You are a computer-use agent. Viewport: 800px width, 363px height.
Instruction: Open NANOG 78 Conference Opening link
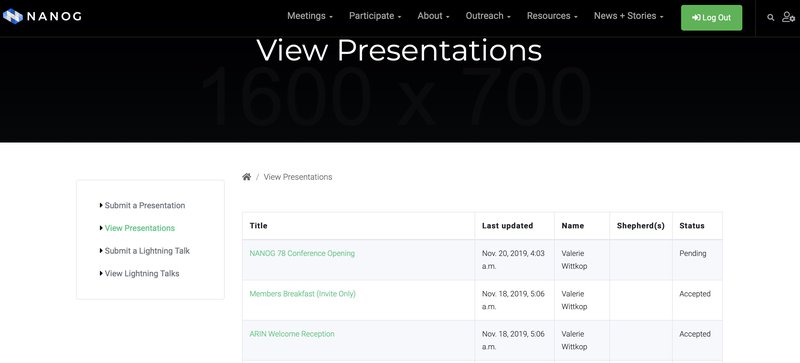tap(302, 253)
